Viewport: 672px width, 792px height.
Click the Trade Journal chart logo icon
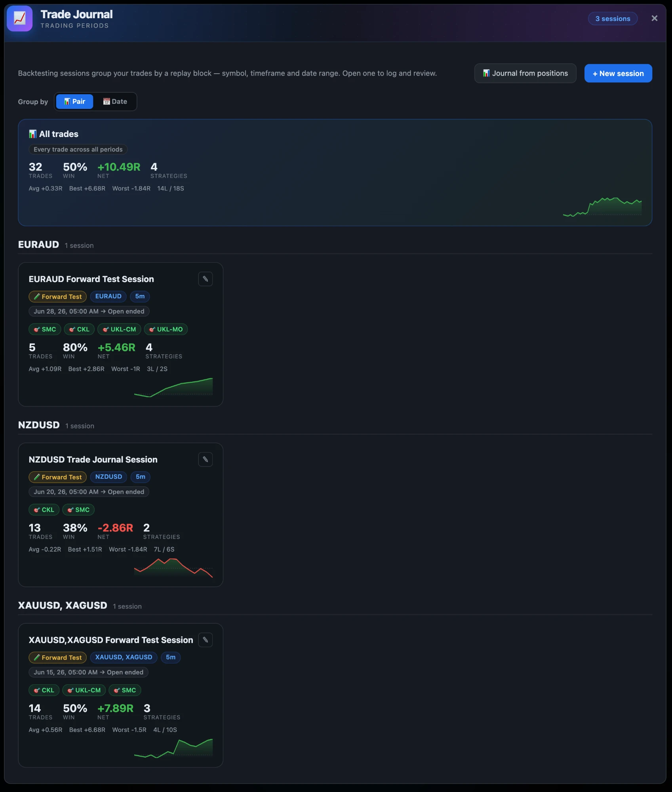tap(19, 19)
